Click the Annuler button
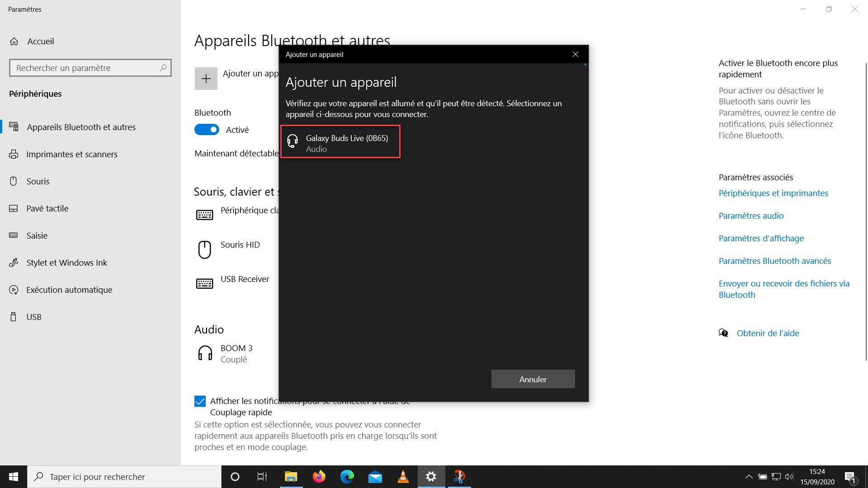The image size is (868, 488). [533, 379]
